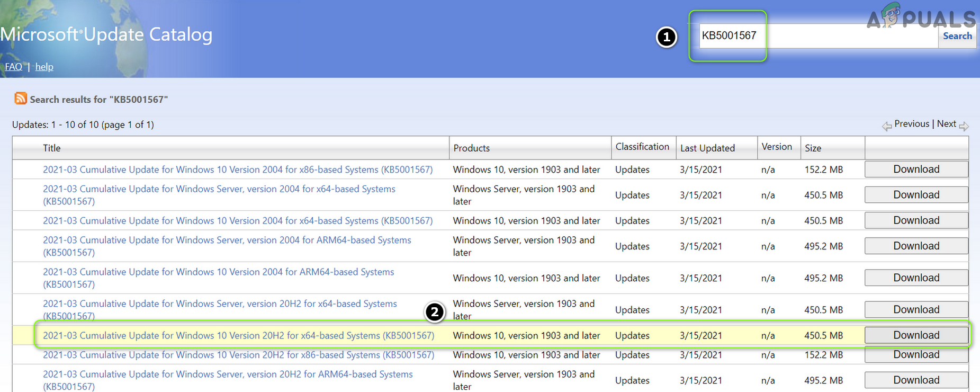Download Windows 10 2004 ARM64 update
Viewport: 980px width, 392px height.
(916, 278)
